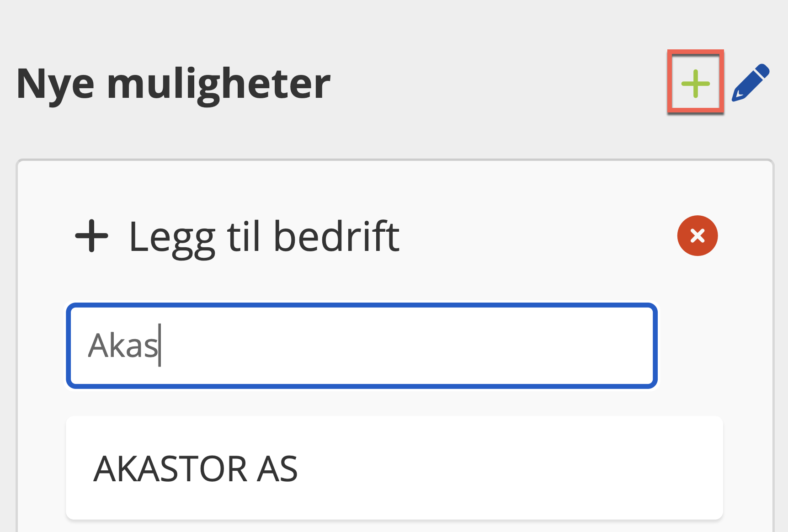Click the Legg til bedrift title text
The height and width of the screenshot is (532, 788).
[264, 237]
